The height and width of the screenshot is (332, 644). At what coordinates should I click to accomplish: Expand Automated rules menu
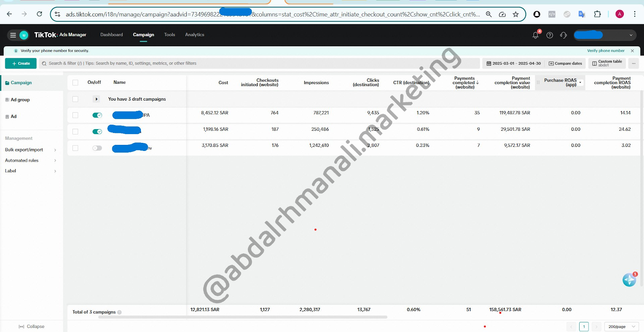(x=31, y=160)
